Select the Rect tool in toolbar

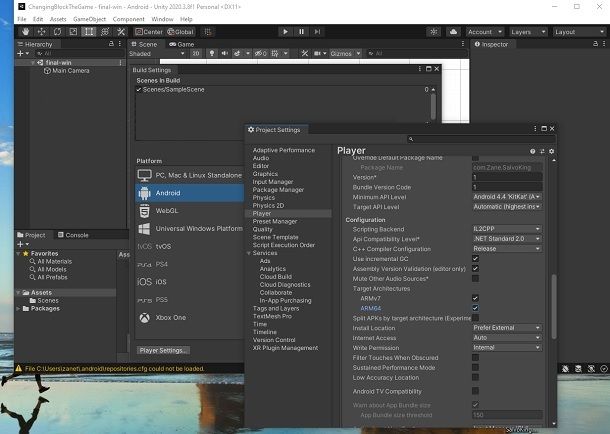tap(89, 32)
